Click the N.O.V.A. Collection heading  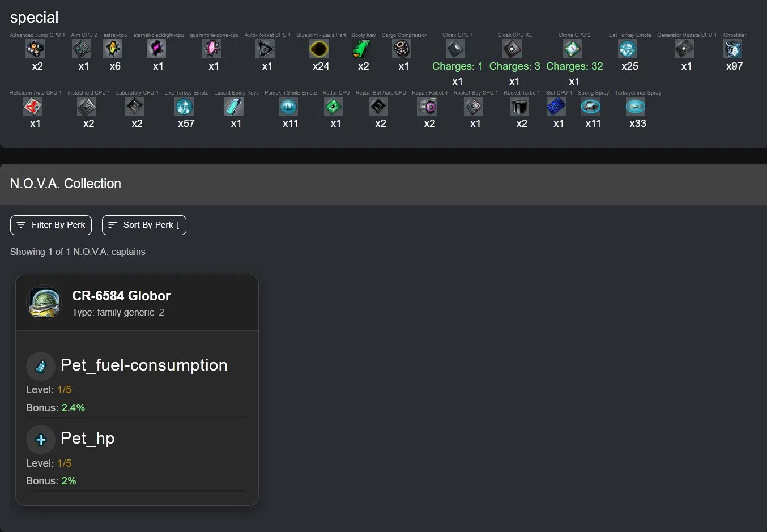(x=66, y=184)
